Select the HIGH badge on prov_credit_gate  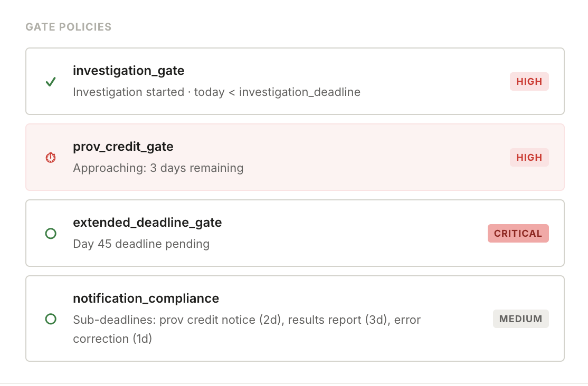click(x=529, y=157)
